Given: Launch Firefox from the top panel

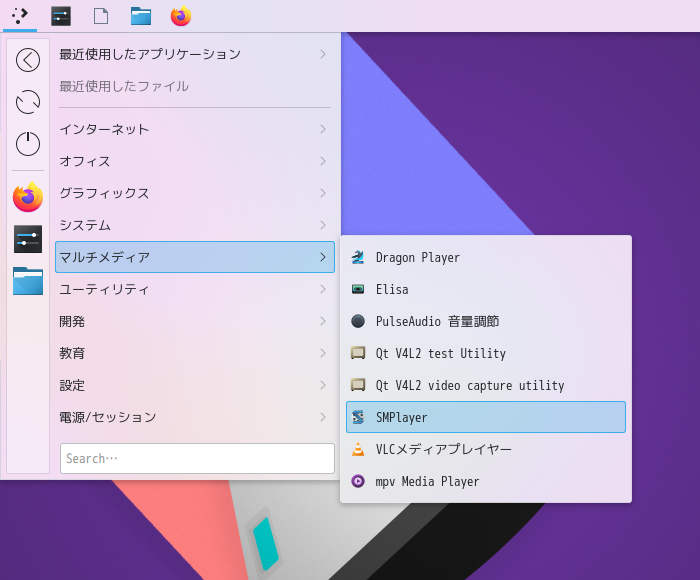Looking at the screenshot, I should point(181,16).
